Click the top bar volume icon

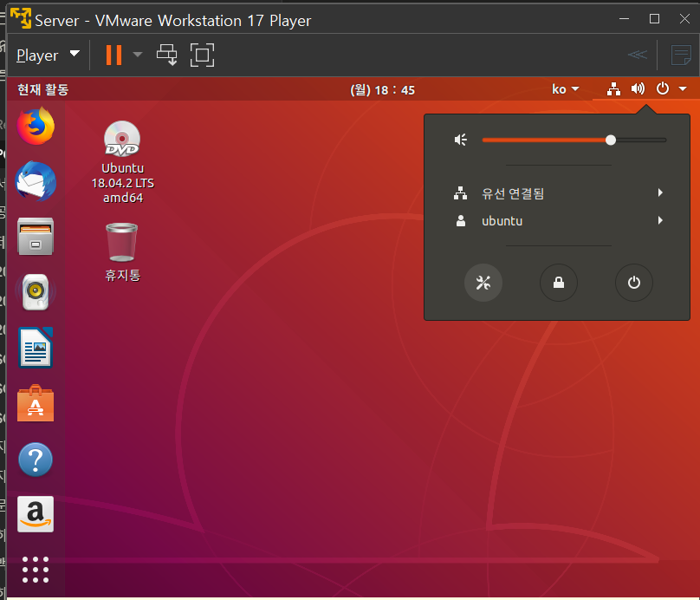coord(638,89)
